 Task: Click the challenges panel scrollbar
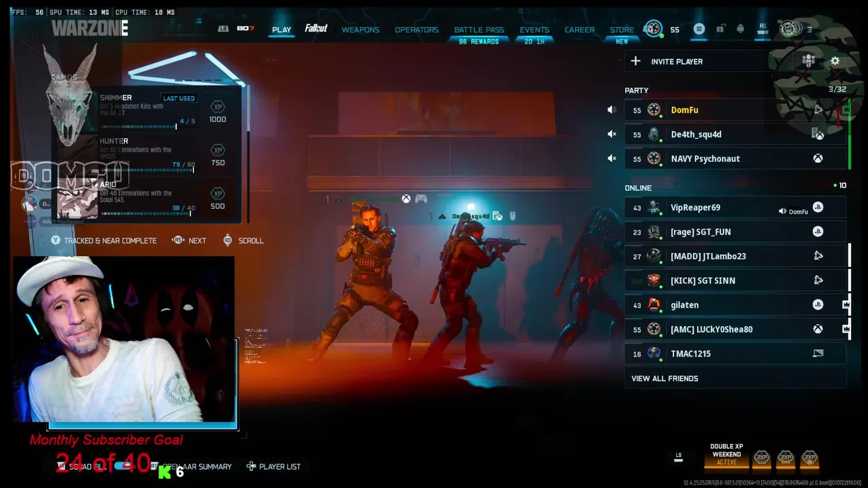point(248,154)
